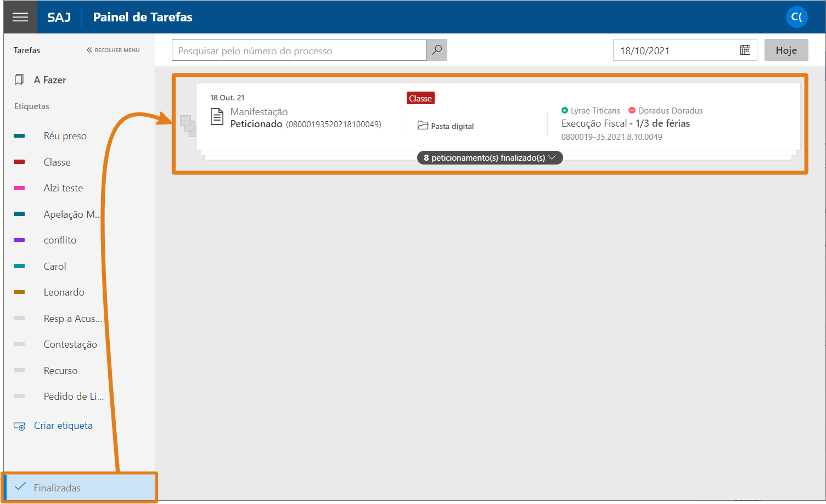Select the Resp a Acus... label
Image resolution: width=826 pixels, height=504 pixels.
point(73,319)
